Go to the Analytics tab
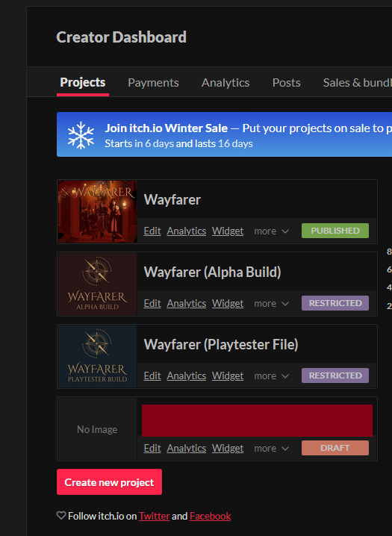Image resolution: width=392 pixels, height=536 pixels. coord(225,82)
